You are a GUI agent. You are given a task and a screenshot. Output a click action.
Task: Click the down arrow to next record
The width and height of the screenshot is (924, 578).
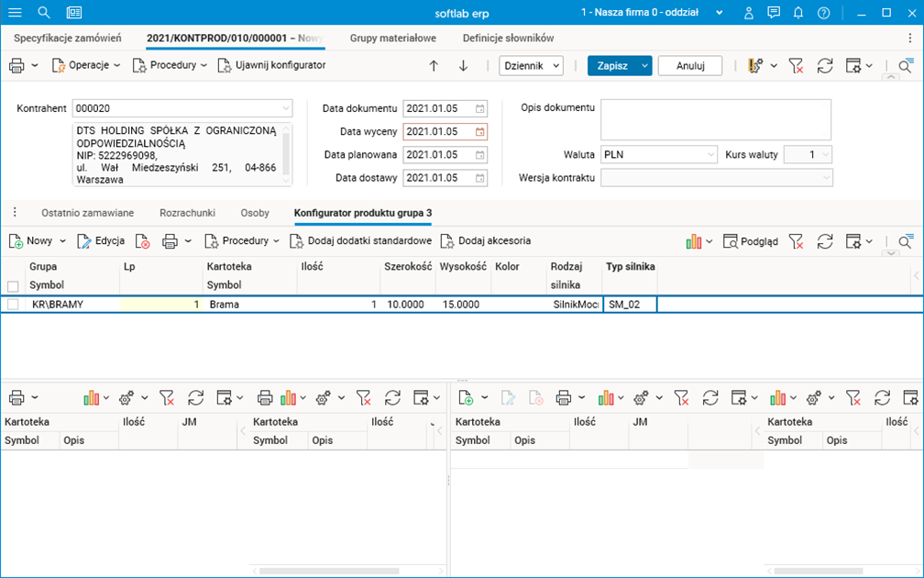pyautogui.click(x=463, y=65)
